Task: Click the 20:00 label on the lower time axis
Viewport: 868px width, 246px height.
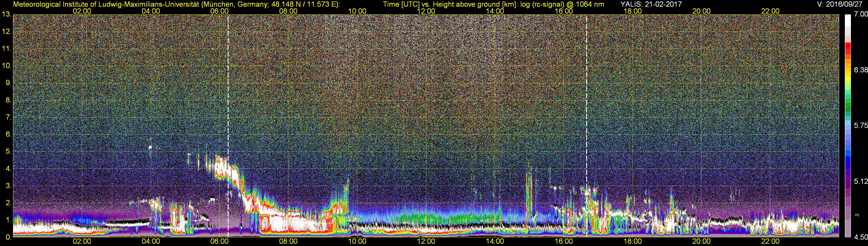Action: (x=701, y=242)
